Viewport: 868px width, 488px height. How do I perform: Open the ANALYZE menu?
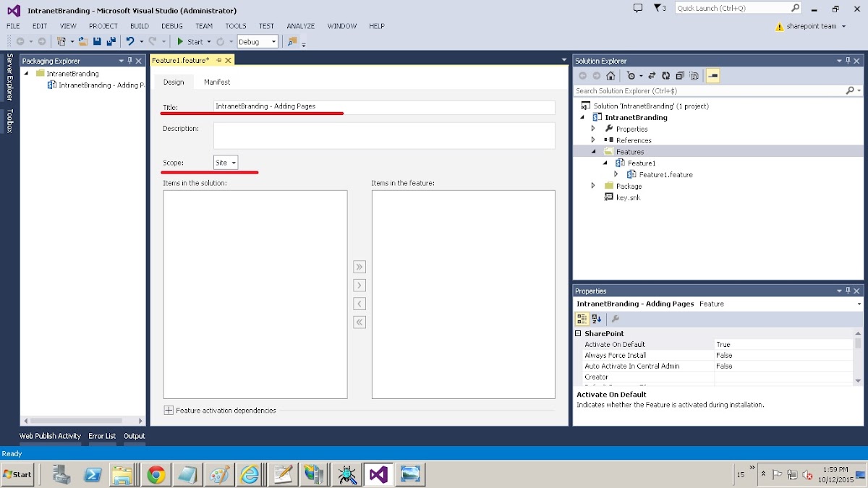pyautogui.click(x=300, y=26)
